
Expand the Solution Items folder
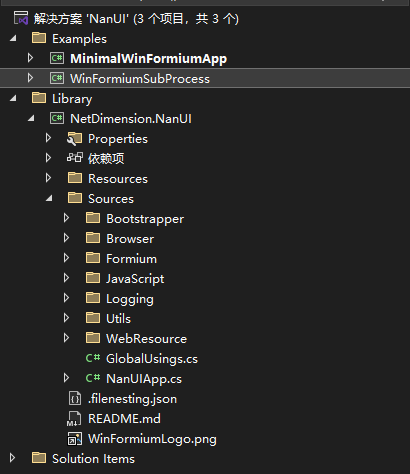[12, 458]
